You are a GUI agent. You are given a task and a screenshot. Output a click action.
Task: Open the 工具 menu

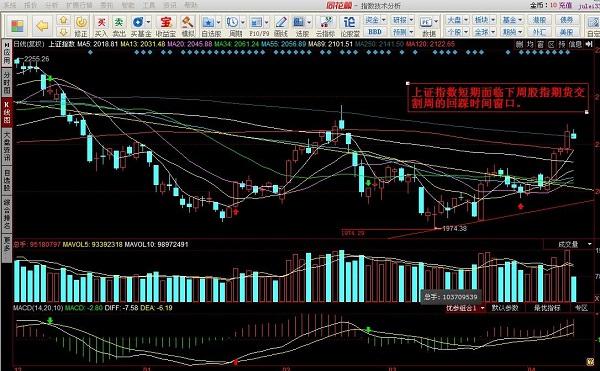pyautogui.click(x=149, y=5)
